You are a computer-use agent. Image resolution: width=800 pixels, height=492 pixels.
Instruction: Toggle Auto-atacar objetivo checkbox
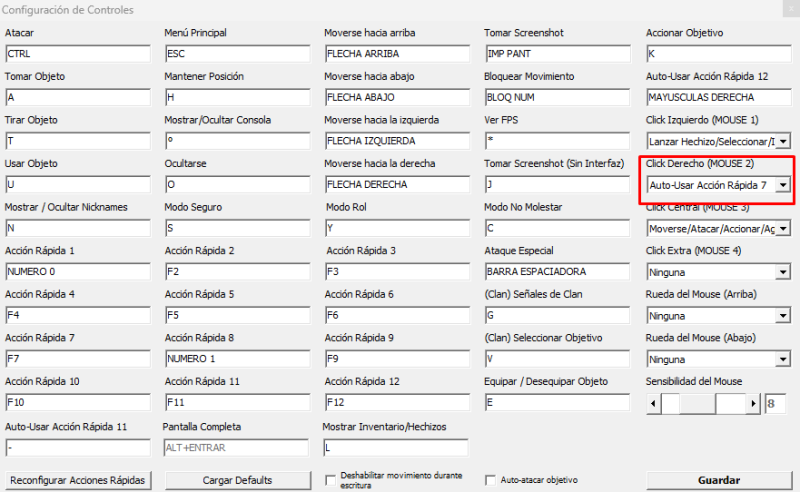[x=490, y=480]
